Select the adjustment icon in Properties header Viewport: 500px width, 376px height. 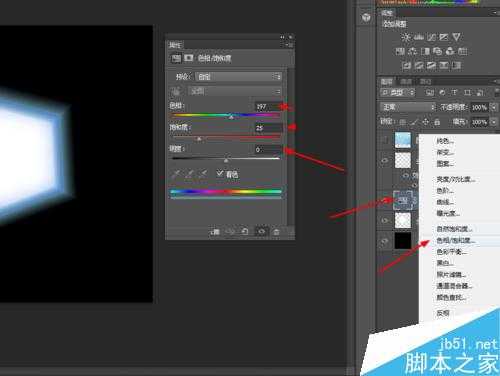176,58
